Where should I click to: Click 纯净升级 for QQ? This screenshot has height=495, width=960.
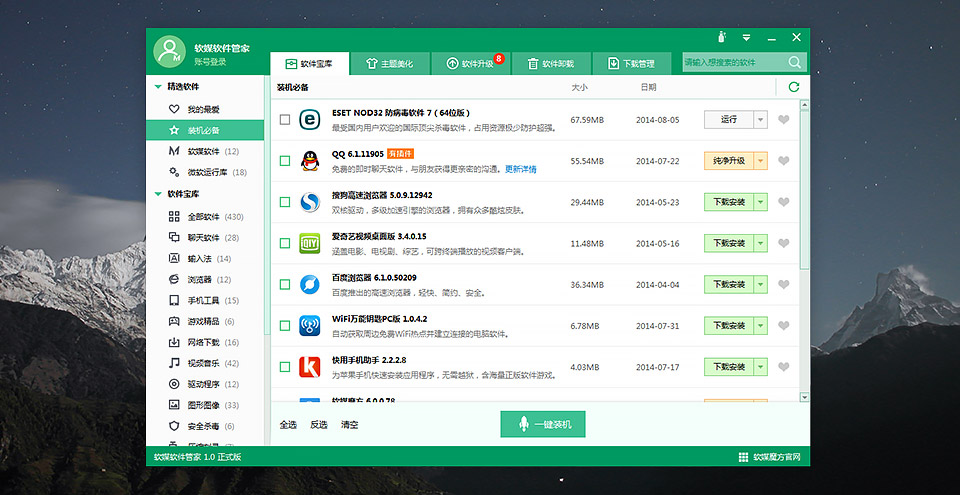[729, 161]
